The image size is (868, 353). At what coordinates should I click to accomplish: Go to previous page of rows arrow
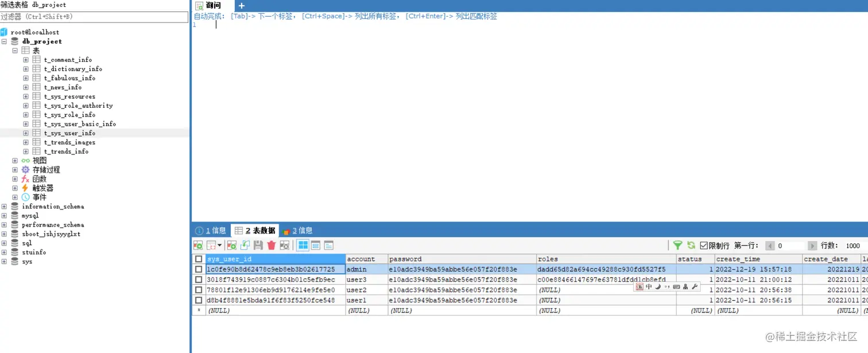pos(770,246)
